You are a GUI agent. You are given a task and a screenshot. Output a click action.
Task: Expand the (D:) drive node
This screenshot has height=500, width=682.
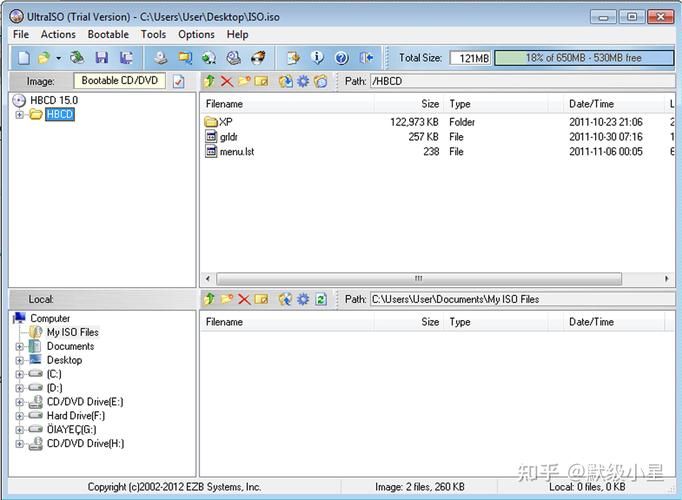[20, 388]
